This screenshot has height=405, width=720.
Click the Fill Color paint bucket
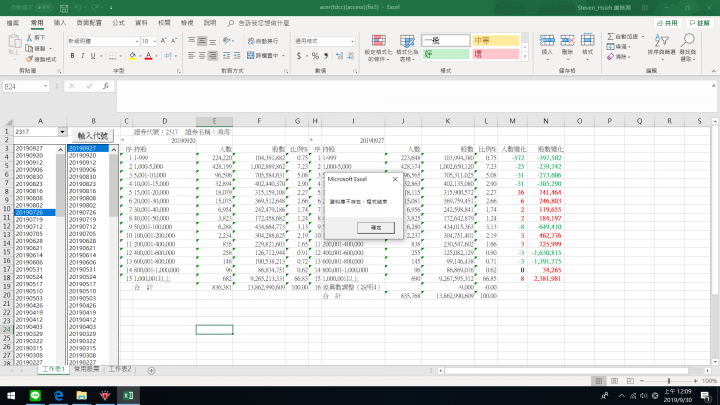[132, 56]
